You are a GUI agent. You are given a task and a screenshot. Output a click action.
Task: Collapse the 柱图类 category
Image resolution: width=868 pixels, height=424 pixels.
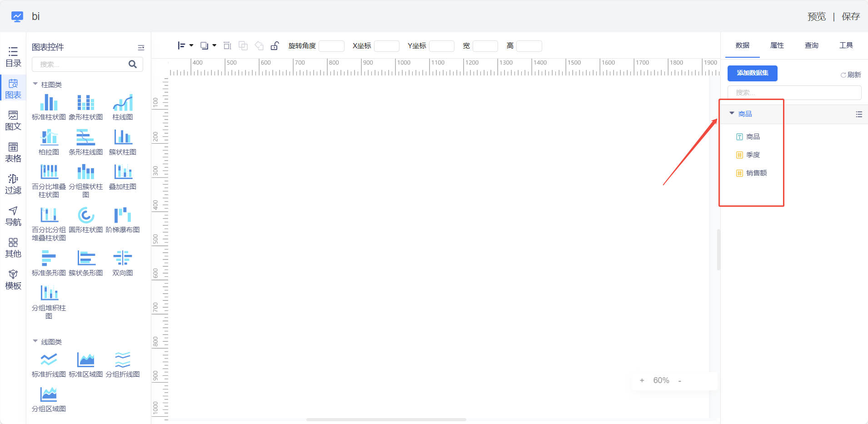click(35, 84)
